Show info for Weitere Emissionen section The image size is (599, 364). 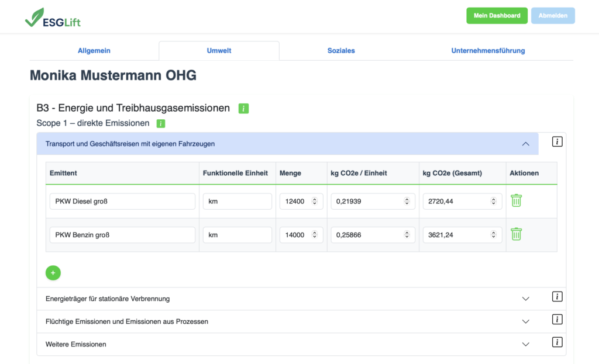point(557,342)
